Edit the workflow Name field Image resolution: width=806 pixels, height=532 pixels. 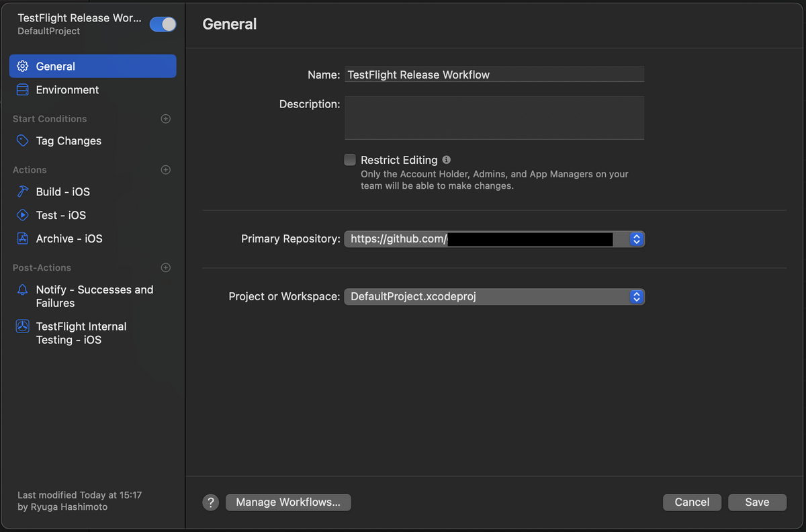pos(494,75)
